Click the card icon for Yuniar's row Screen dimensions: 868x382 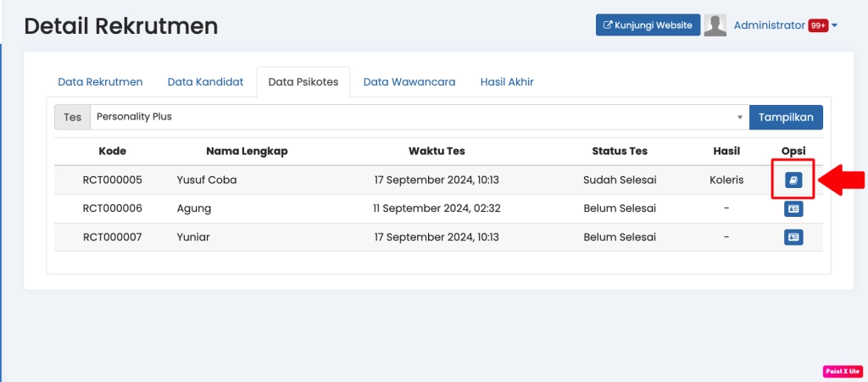[793, 238]
